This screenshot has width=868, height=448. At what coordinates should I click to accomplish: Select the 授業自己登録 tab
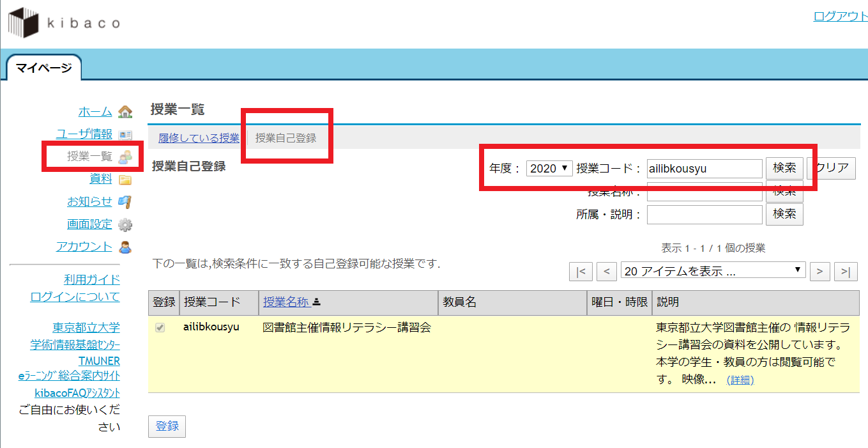286,137
